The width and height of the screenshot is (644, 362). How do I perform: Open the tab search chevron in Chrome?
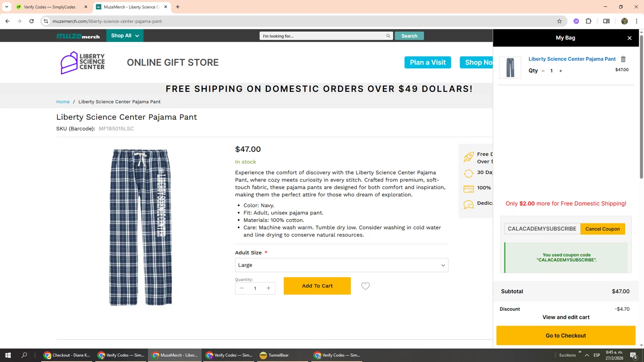point(6,7)
